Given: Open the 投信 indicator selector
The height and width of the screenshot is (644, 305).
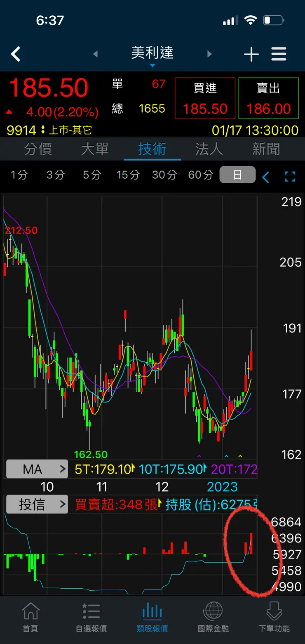Looking at the screenshot, I should 37,504.
